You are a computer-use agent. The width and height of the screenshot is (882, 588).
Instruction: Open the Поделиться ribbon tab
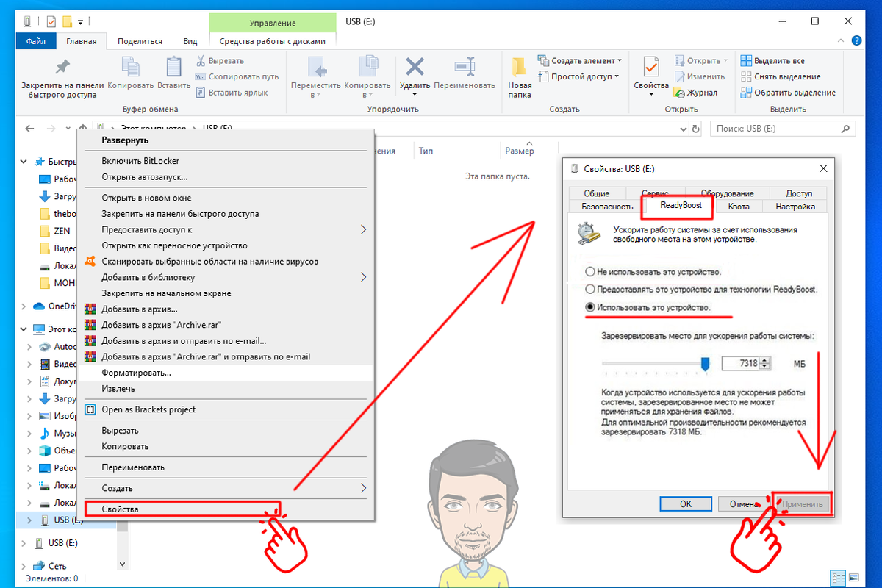click(x=140, y=42)
